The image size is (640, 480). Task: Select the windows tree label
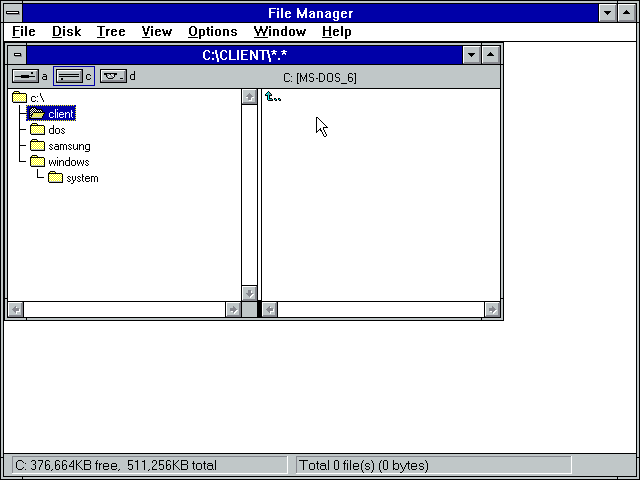[x=69, y=162]
